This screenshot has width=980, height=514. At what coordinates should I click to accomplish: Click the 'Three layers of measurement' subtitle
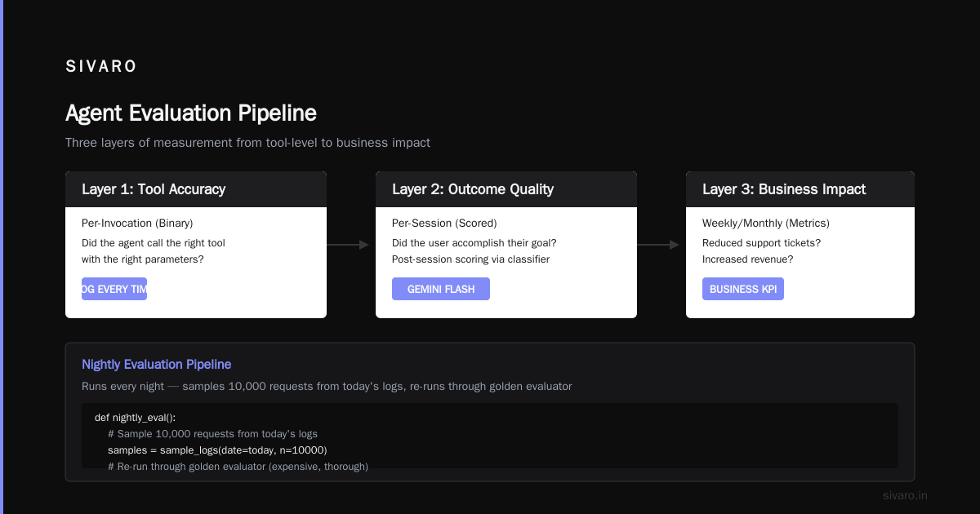(247, 143)
